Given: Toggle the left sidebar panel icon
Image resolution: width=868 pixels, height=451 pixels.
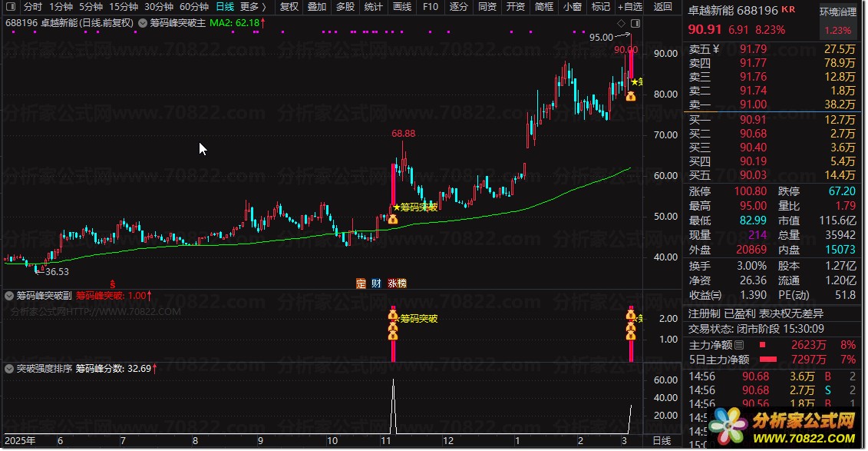Looking at the screenshot, I should pos(10,7).
